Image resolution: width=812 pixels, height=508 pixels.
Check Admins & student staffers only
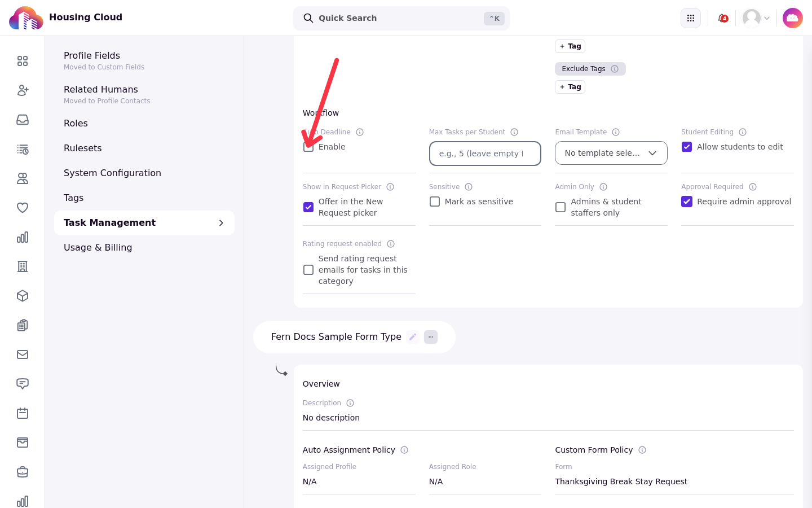[x=561, y=207]
